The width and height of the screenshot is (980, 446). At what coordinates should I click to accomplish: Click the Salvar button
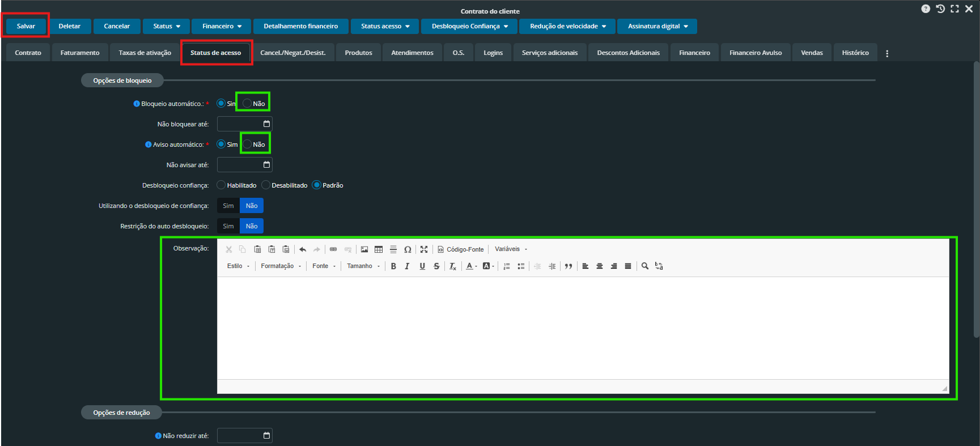click(x=26, y=26)
